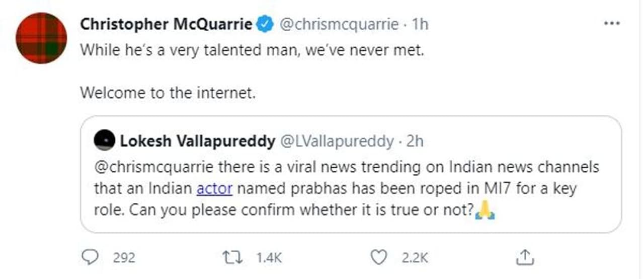
Task: Visit the Lokesh Vallapureddy name link
Action: pyautogui.click(x=197, y=142)
